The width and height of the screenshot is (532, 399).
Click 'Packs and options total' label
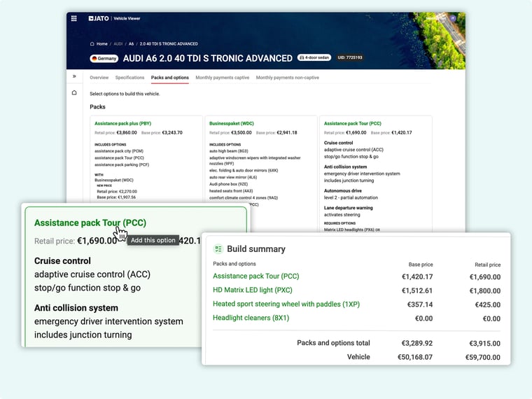333,343
